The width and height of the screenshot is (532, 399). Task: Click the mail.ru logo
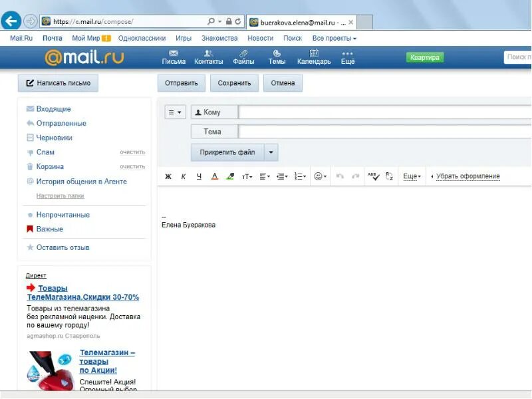84,57
